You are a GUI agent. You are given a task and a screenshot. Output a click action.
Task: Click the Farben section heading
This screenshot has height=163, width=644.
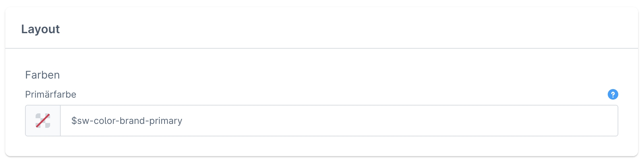43,75
